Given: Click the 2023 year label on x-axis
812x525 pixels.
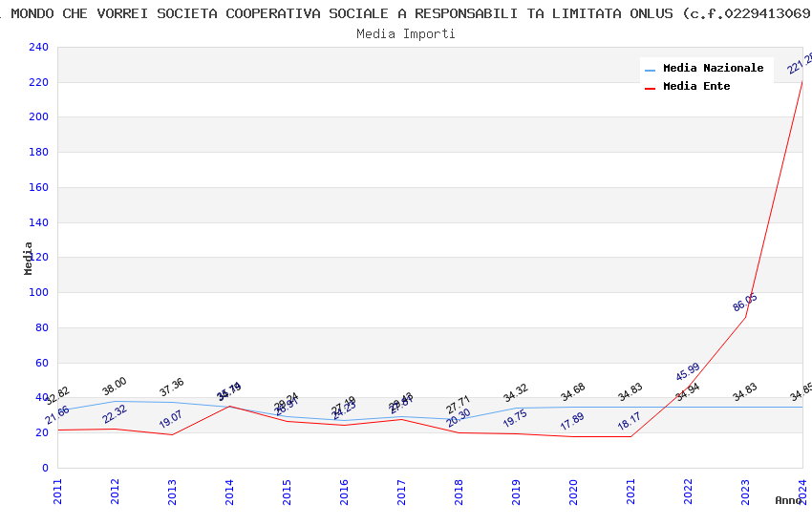Looking at the screenshot, I should click(745, 492).
